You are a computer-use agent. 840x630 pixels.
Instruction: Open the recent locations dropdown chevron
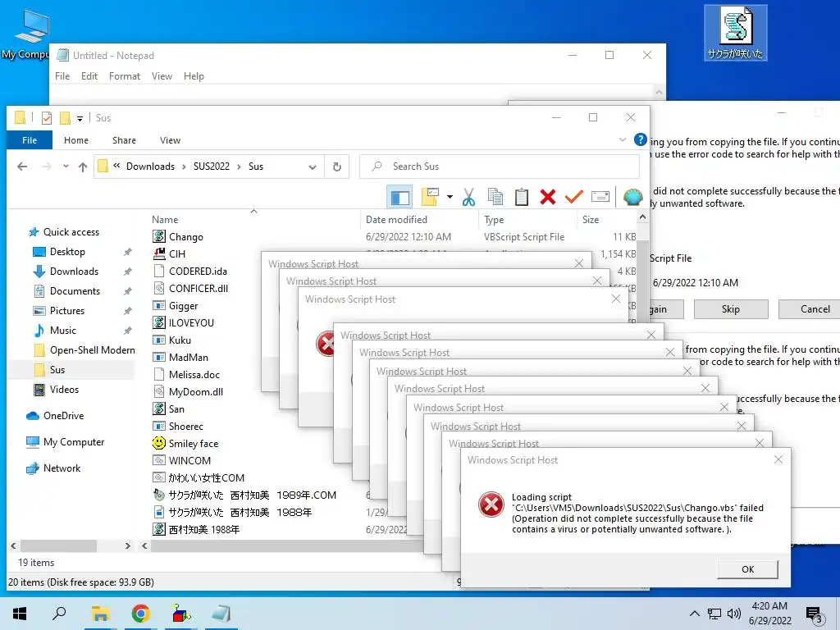66,167
